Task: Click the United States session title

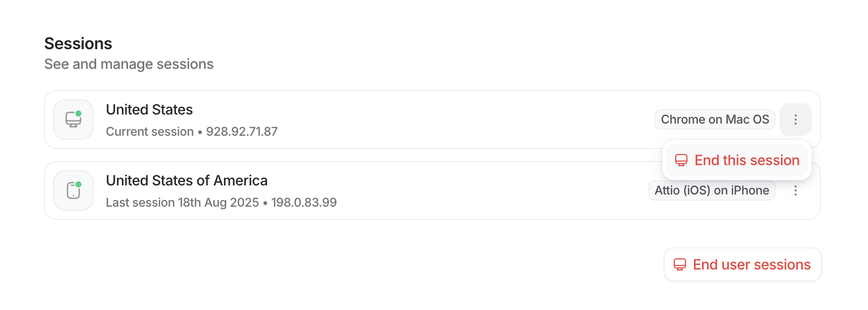Action: (x=149, y=110)
